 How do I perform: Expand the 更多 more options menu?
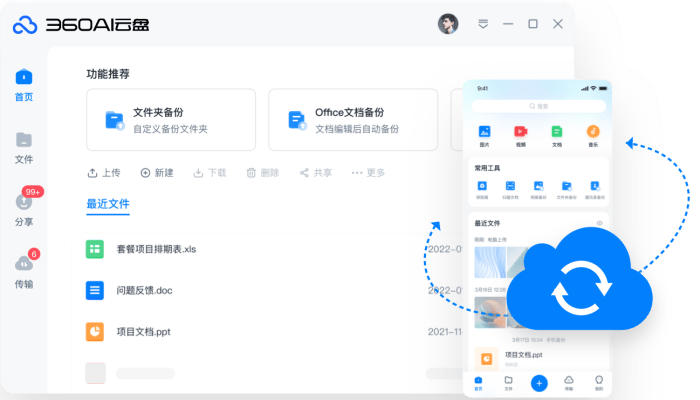[x=368, y=173]
